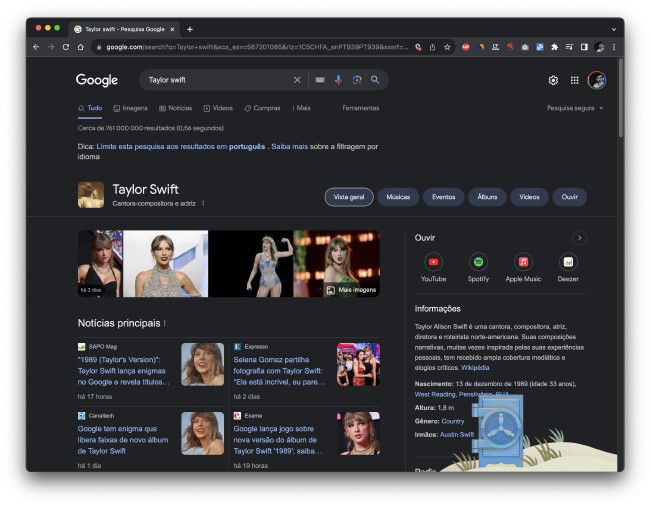
Task: Open options dots beside Notícias principais
Action: click(x=165, y=323)
